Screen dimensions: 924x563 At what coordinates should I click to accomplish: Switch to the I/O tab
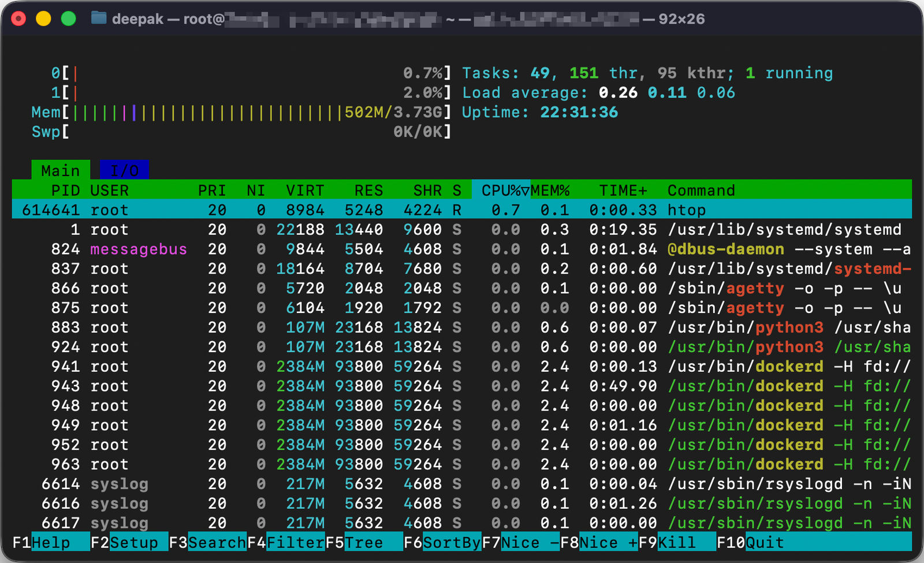[x=124, y=170]
